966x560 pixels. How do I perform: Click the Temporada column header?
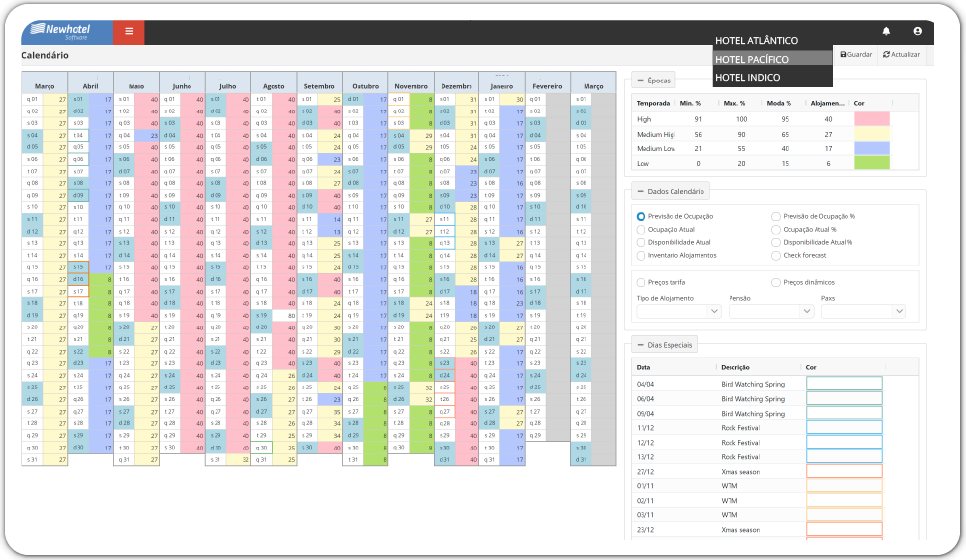[x=653, y=103]
